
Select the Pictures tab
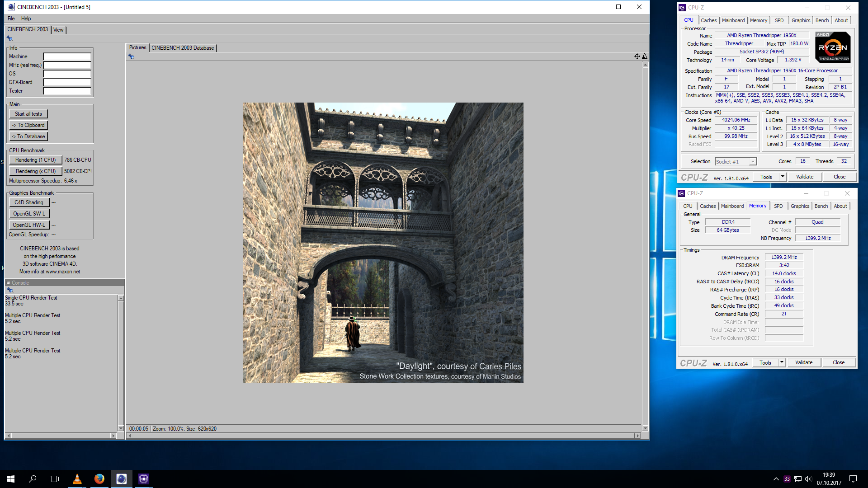tap(137, 47)
